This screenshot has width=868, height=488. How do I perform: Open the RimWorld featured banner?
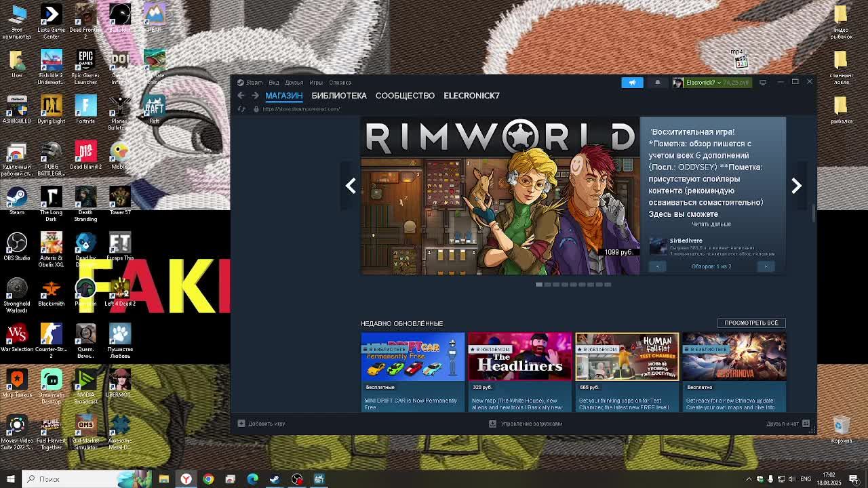pos(500,196)
